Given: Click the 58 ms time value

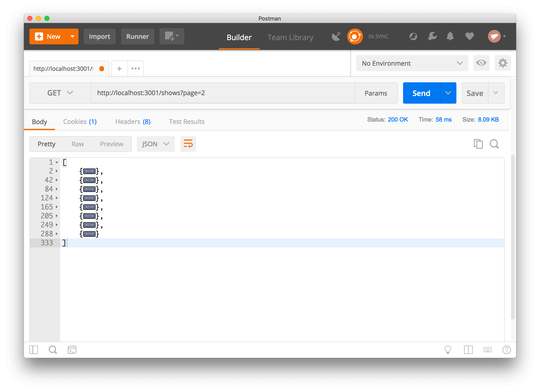Looking at the screenshot, I should click(443, 120).
